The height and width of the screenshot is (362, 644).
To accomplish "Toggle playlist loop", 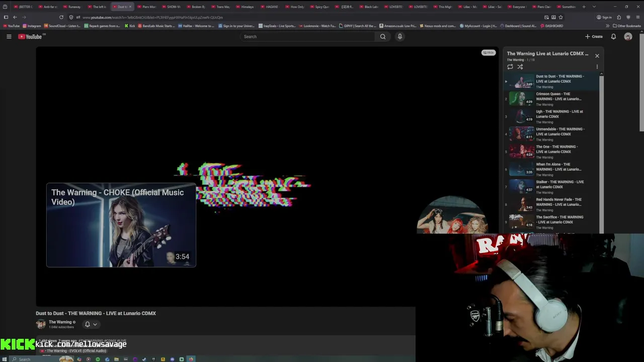I will 510,66.
